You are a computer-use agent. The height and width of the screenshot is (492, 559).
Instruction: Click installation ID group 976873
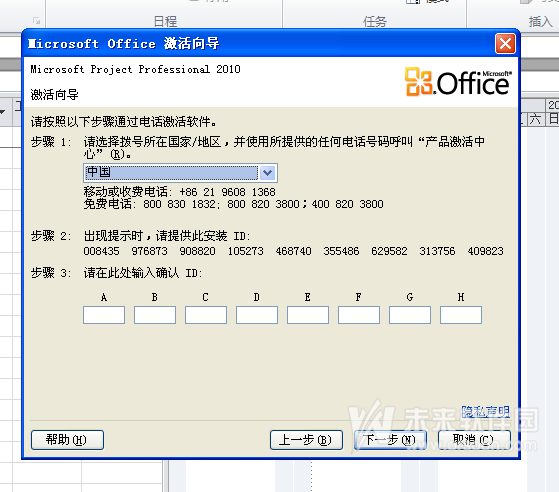pos(149,251)
